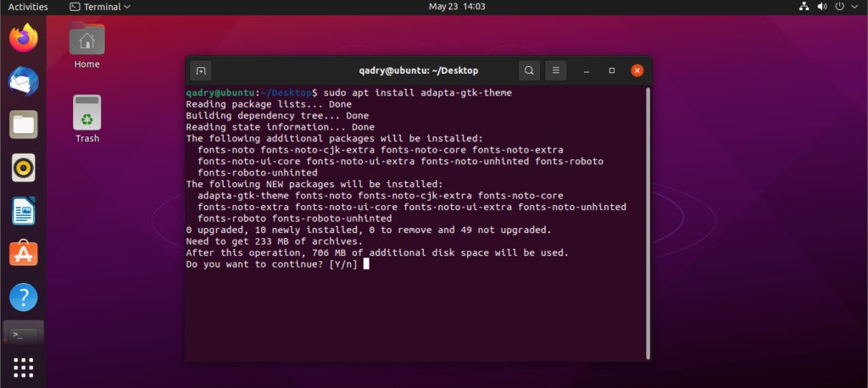Open the Help icon in the dock
This screenshot has height=388, width=868.
click(x=23, y=297)
